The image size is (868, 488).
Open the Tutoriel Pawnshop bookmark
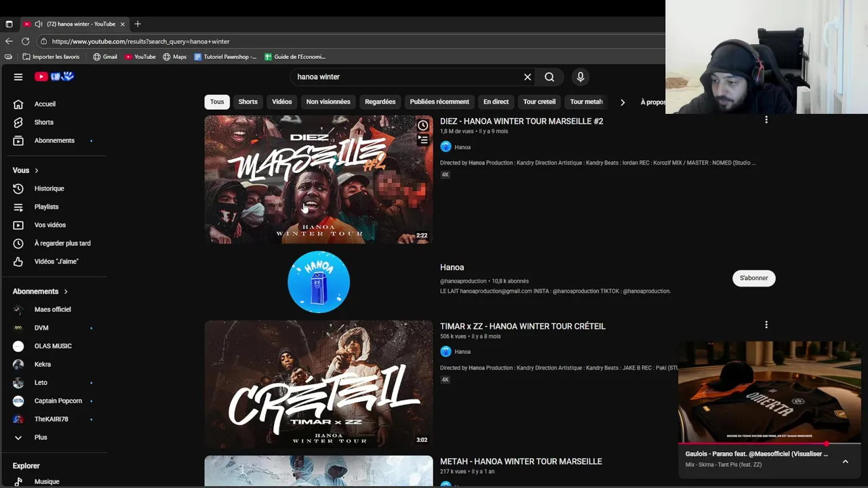[225, 57]
